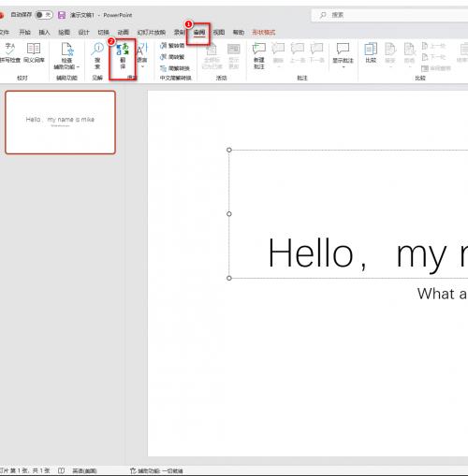This screenshot has height=476, width=468.
Task: Switch to the View (视图) tab
Action: [219, 32]
